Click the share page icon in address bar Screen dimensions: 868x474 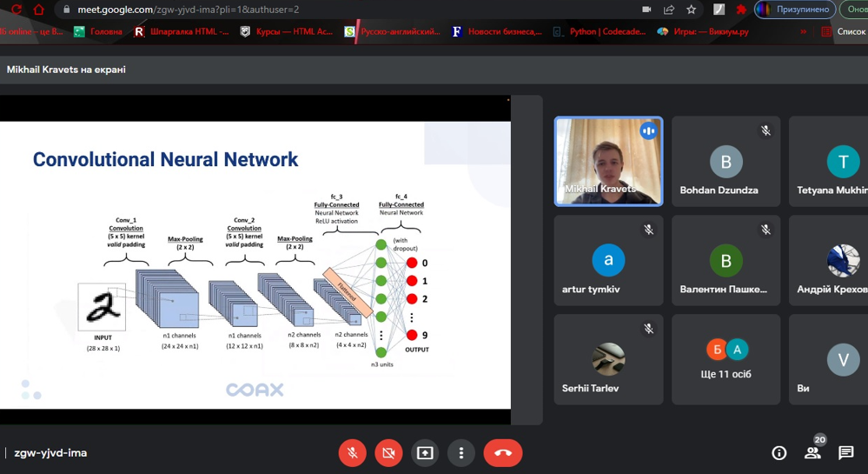[x=669, y=10]
